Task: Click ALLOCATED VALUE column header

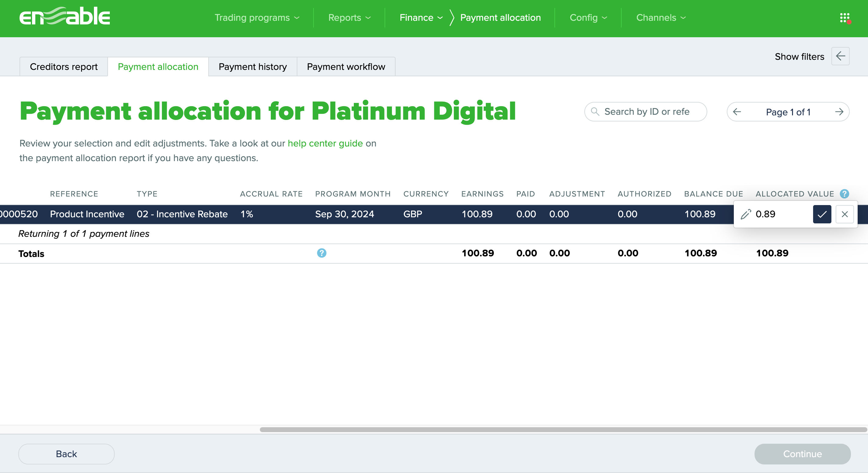Action: click(794, 194)
